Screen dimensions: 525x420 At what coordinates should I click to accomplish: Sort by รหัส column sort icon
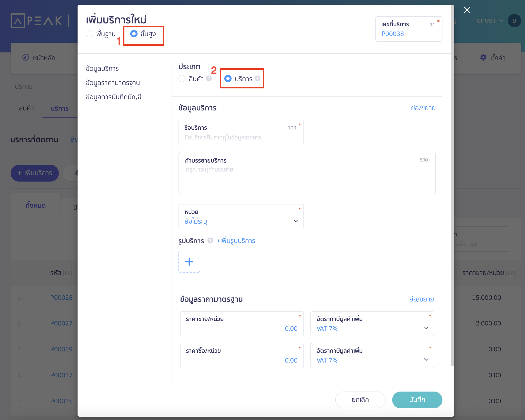[x=68, y=273]
